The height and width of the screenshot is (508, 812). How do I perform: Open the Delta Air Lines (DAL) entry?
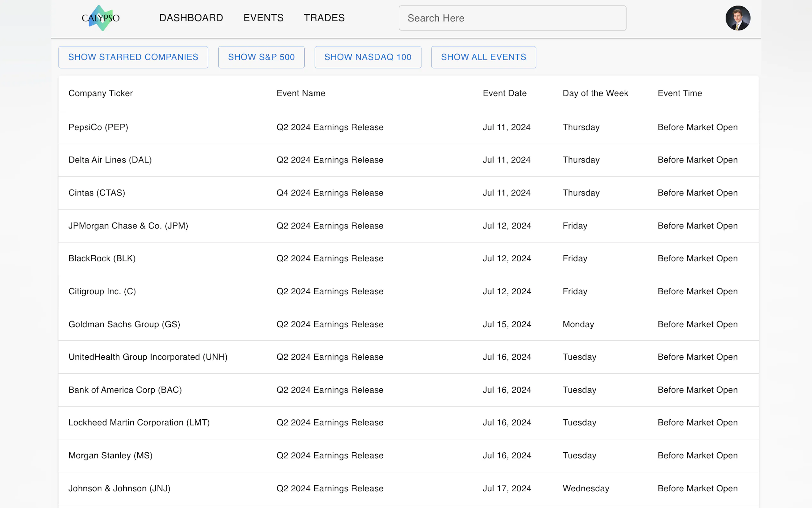point(110,160)
